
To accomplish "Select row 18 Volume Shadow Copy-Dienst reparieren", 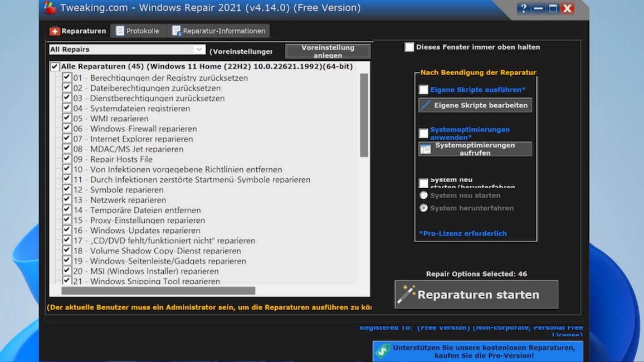I will point(157,251).
